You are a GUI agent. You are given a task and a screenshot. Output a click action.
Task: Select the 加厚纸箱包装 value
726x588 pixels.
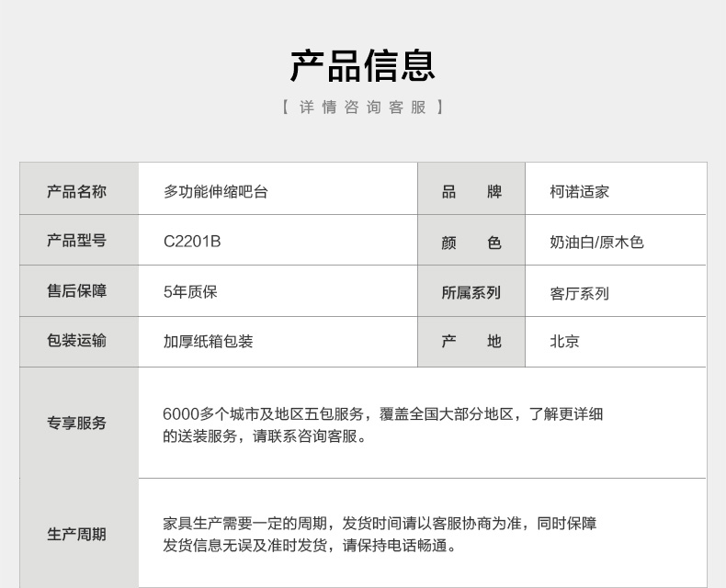click(x=208, y=341)
